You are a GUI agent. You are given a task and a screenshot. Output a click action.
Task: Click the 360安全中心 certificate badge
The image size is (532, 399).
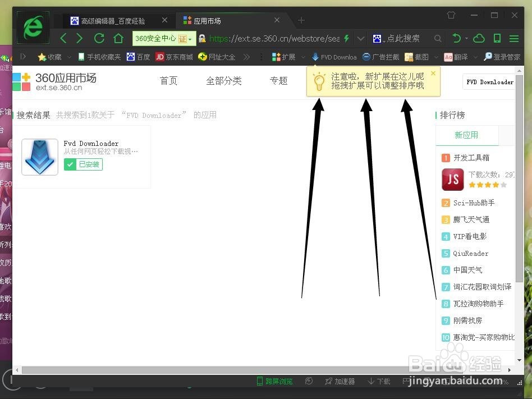(x=164, y=38)
